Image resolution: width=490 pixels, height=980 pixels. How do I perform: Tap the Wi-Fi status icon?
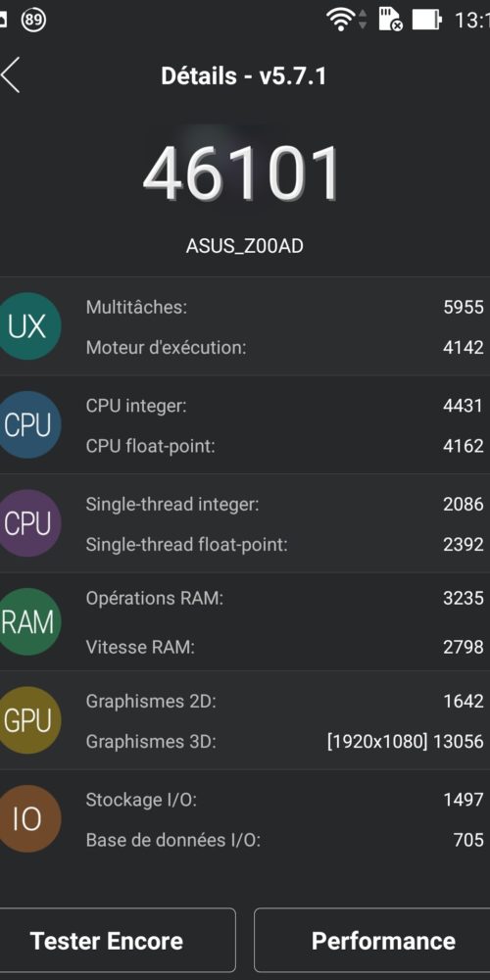pyautogui.click(x=341, y=20)
